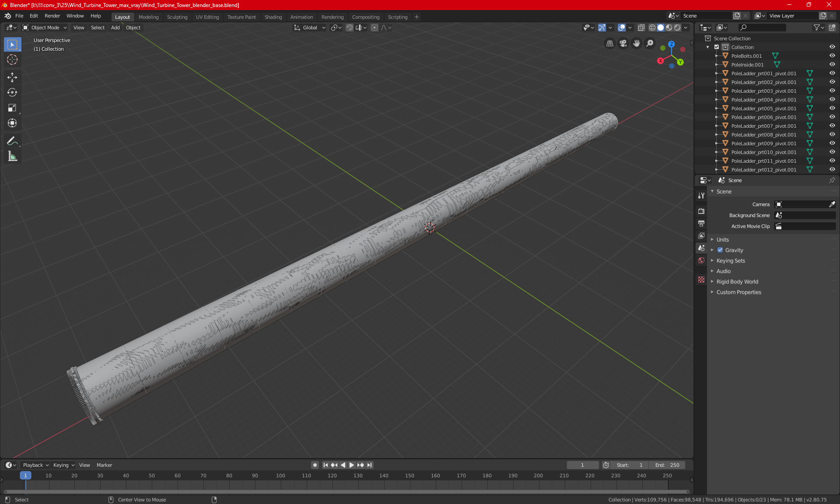Switch to solid viewport shading
The width and height of the screenshot is (840, 504).
click(x=661, y=28)
